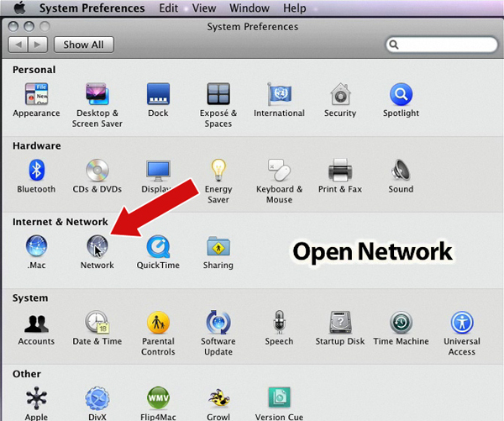
Task: Open Exposé & Spaces settings
Action: [218, 94]
